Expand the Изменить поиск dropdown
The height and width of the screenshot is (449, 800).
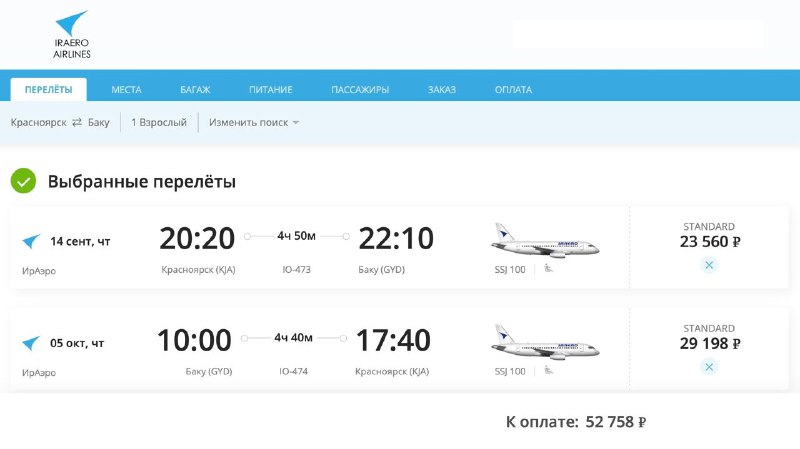(x=254, y=122)
